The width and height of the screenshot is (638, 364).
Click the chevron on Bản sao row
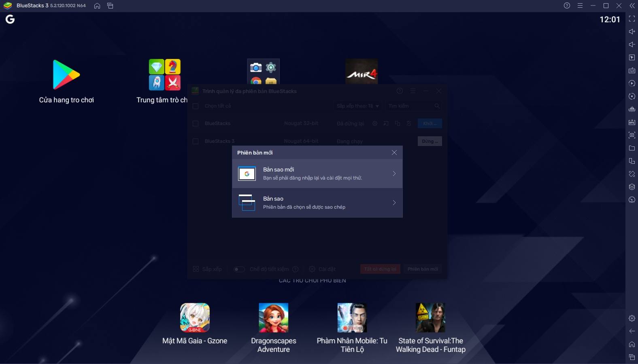click(x=394, y=203)
